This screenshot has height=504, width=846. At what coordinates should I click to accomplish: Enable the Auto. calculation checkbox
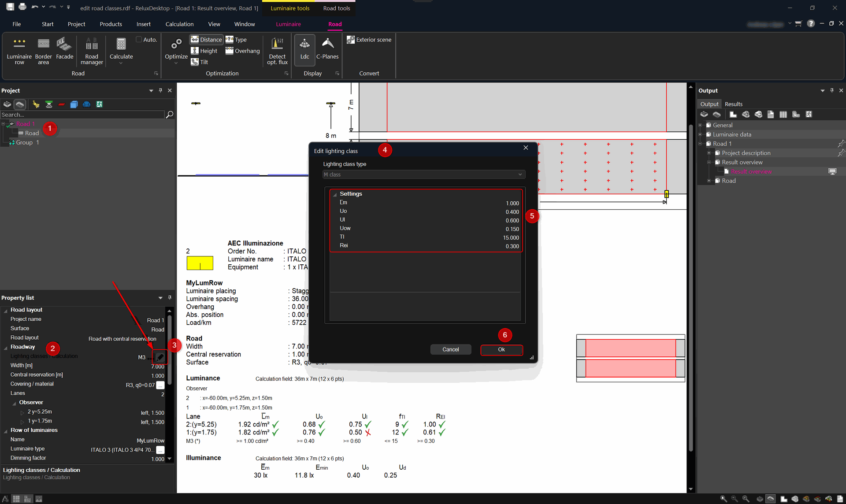139,39
